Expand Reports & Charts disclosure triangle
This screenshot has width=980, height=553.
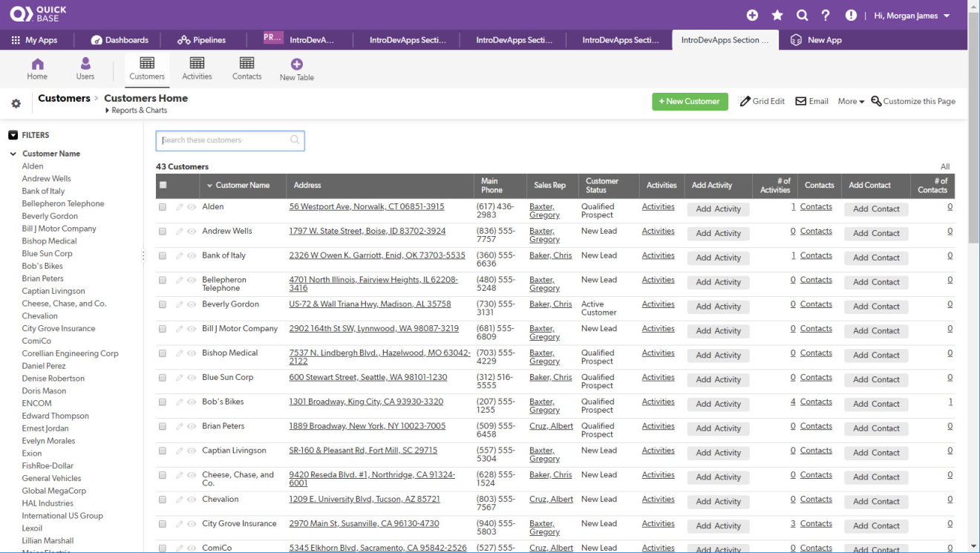pos(108,111)
